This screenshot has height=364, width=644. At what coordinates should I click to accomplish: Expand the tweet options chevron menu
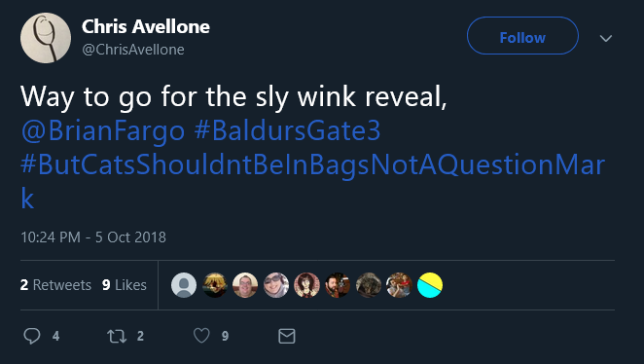pos(606,38)
